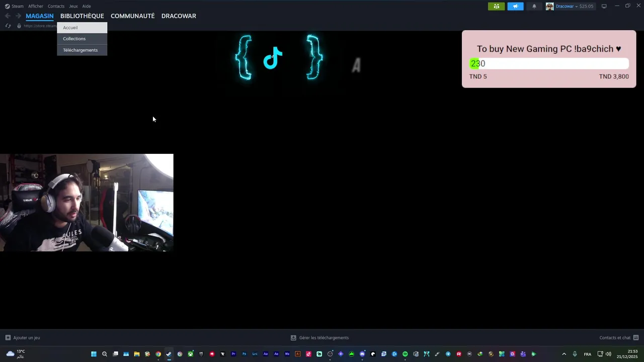Go to the COMMUNAUTÉ tab

point(133,16)
